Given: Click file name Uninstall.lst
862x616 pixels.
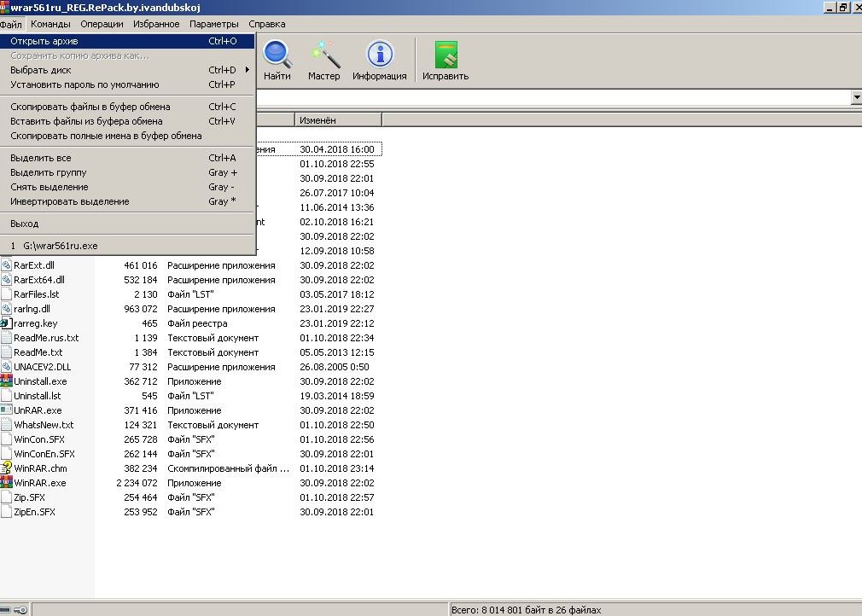Looking at the screenshot, I should click(38, 396).
